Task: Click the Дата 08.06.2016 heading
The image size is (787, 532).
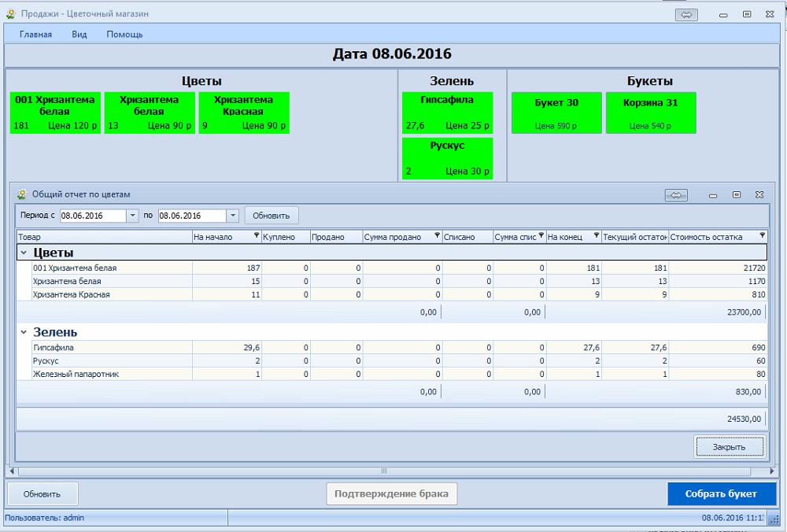Action: 392,54
